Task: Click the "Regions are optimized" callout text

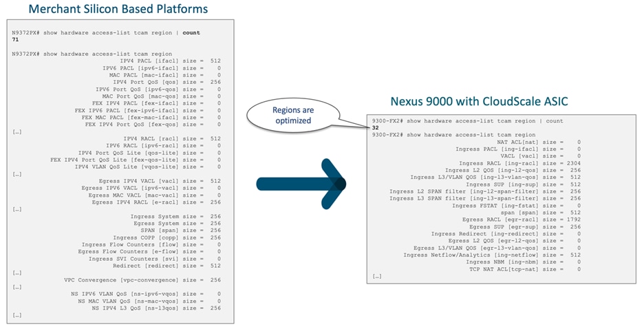Action: tap(293, 116)
